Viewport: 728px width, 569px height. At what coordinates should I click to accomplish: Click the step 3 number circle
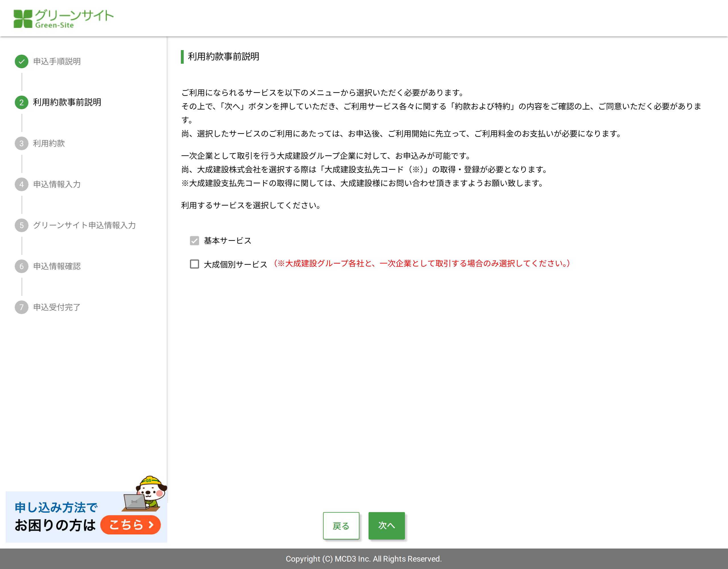point(22,143)
